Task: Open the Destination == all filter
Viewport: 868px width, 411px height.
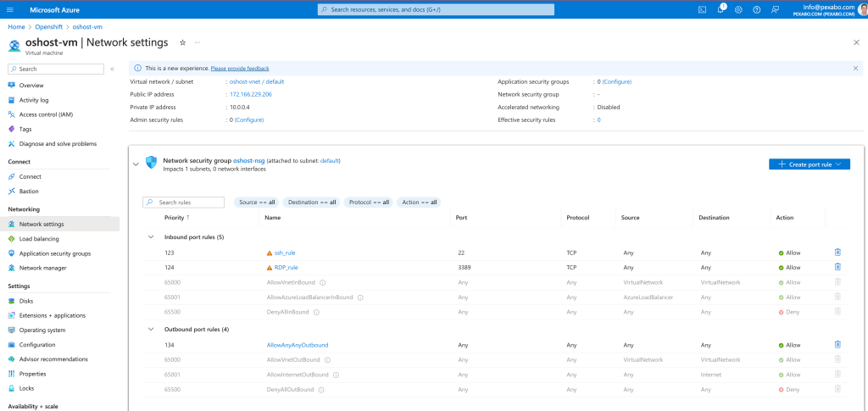Action: (312, 203)
